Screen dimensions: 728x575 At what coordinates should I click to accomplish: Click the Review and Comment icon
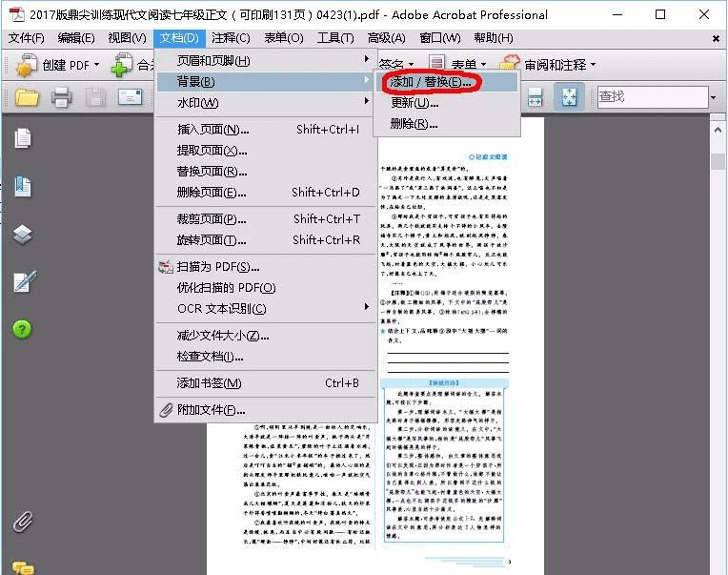[x=510, y=62]
